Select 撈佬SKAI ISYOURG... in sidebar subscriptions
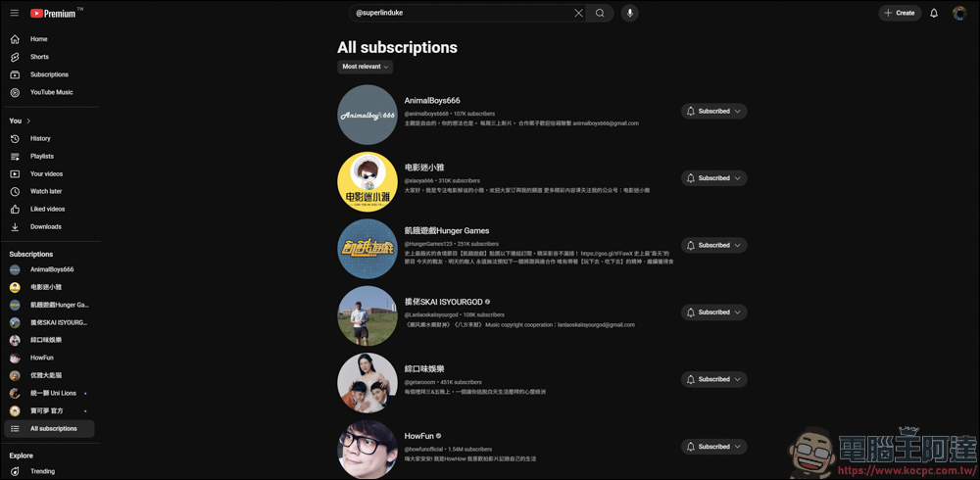Image resolution: width=980 pixels, height=480 pixels. (x=49, y=322)
